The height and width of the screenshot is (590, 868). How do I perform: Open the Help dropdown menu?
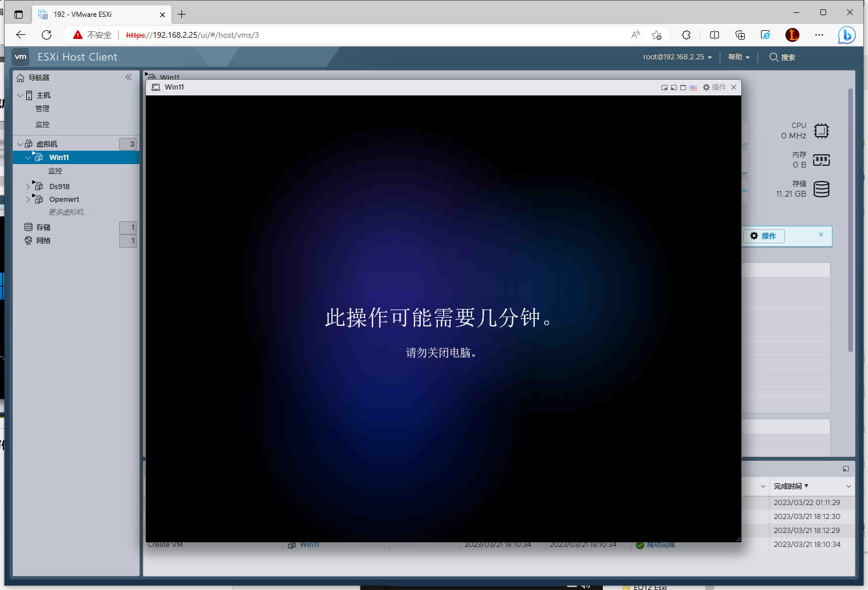[x=739, y=57]
